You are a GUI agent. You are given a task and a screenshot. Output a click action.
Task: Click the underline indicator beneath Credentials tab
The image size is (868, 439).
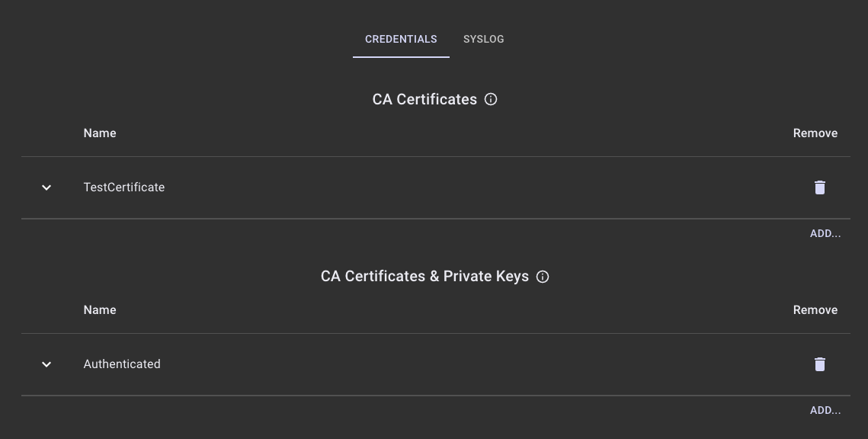[401, 56]
